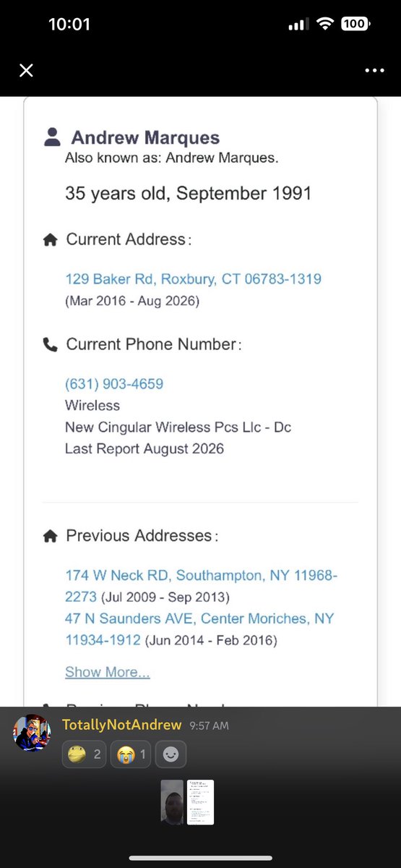Open the 129 Baker Rd, Roxbury address link
Screen dimensions: 401x868
click(193, 279)
